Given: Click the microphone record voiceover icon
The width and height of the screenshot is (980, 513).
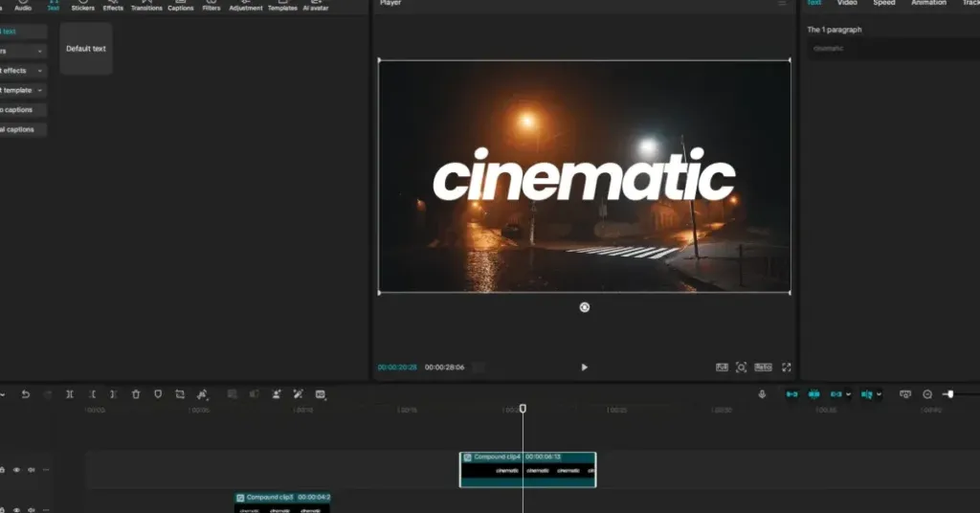Looking at the screenshot, I should [762, 394].
